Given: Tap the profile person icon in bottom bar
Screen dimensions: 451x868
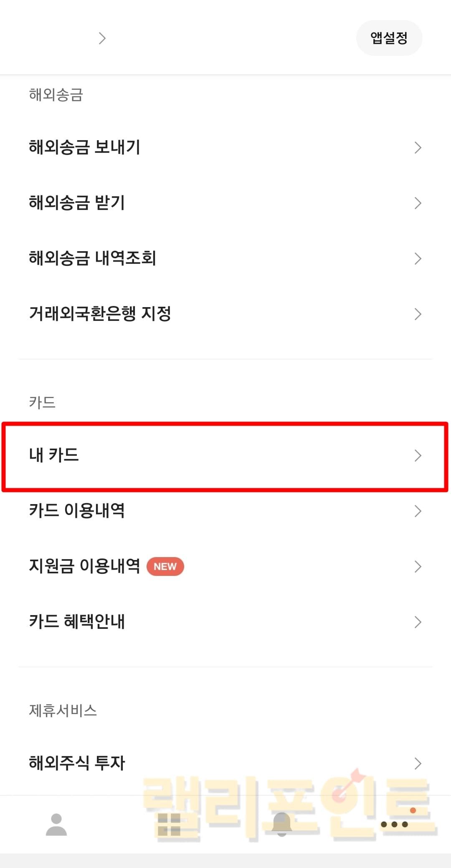Looking at the screenshot, I should (56, 825).
